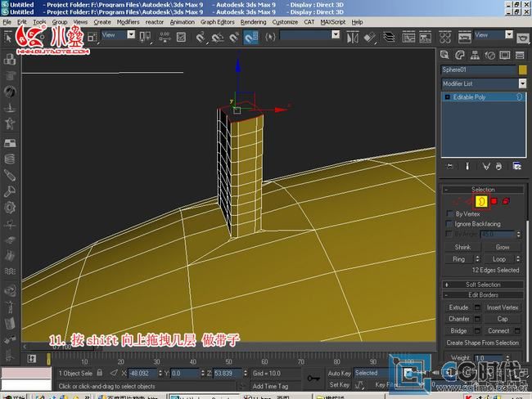Click the Select and Manipulate icon
532x399 pixels.
coord(165,37)
